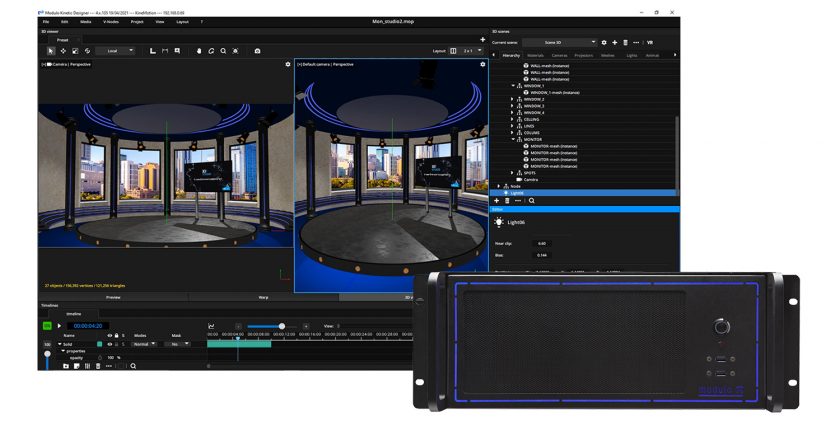Click the L-shaped axis tool icon
The width and height of the screenshot is (840, 440).
pos(153,51)
